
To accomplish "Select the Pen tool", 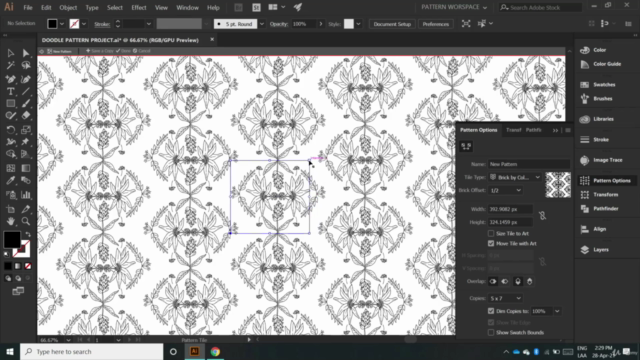I will [11, 79].
